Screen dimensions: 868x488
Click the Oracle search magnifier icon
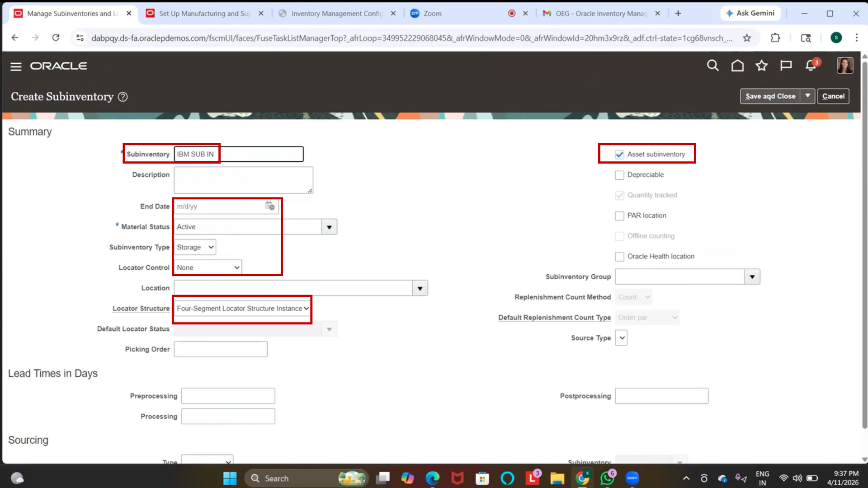coord(712,66)
